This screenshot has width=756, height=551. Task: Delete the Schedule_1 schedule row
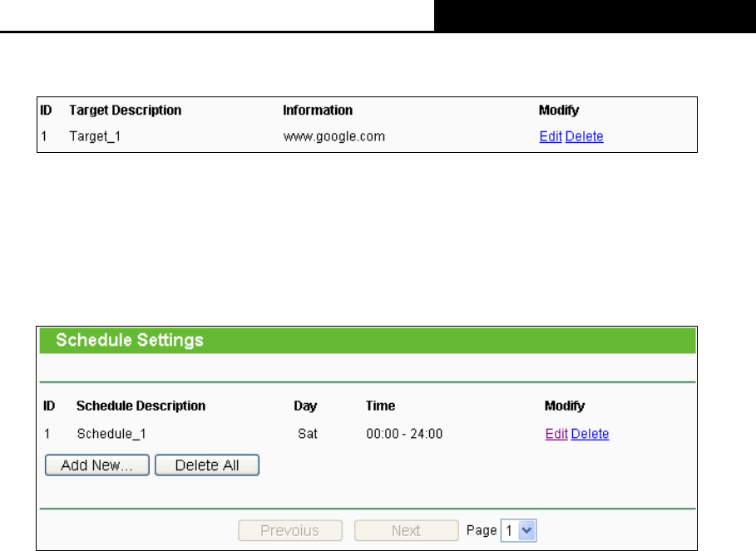[x=590, y=434]
